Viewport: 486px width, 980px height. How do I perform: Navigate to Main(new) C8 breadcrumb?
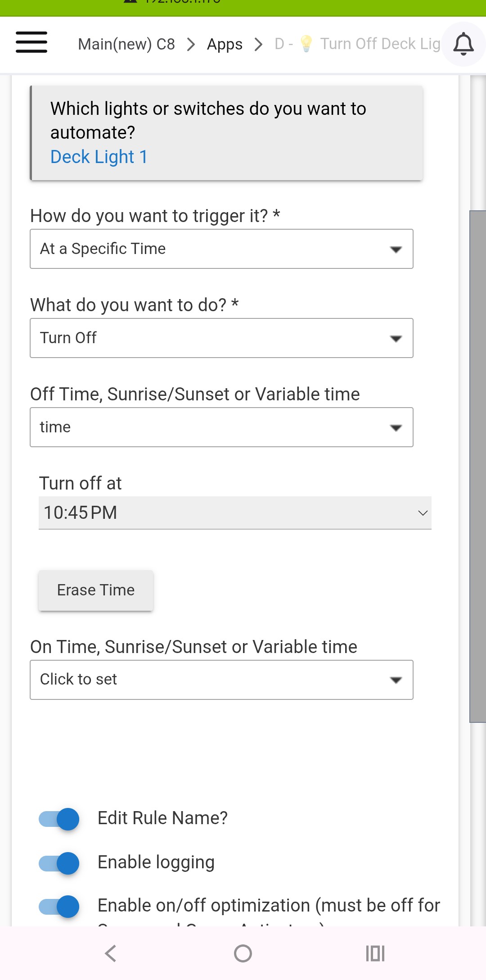(126, 44)
